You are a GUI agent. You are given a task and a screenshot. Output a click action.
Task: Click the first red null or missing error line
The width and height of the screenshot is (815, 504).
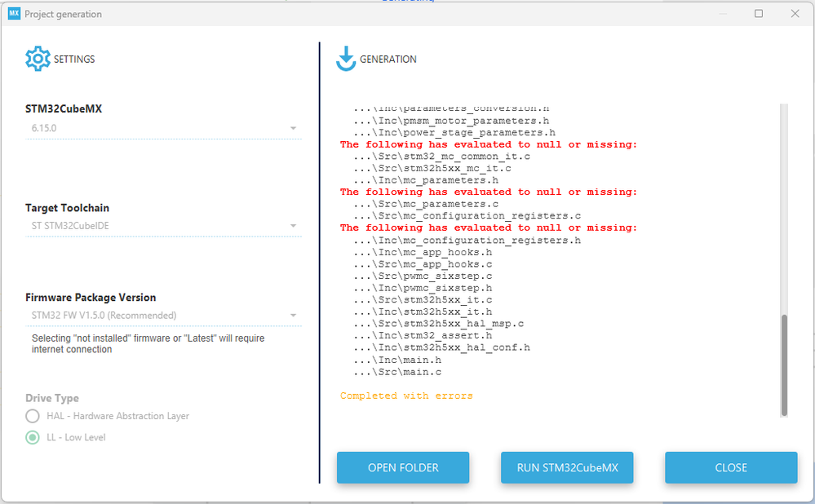(489, 144)
